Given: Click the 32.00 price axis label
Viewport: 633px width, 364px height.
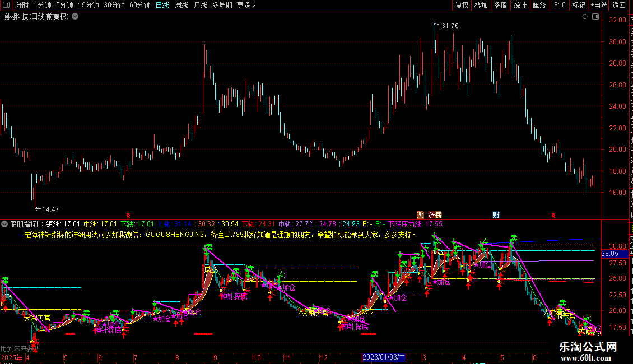Looking at the screenshot, I should pos(618,20).
